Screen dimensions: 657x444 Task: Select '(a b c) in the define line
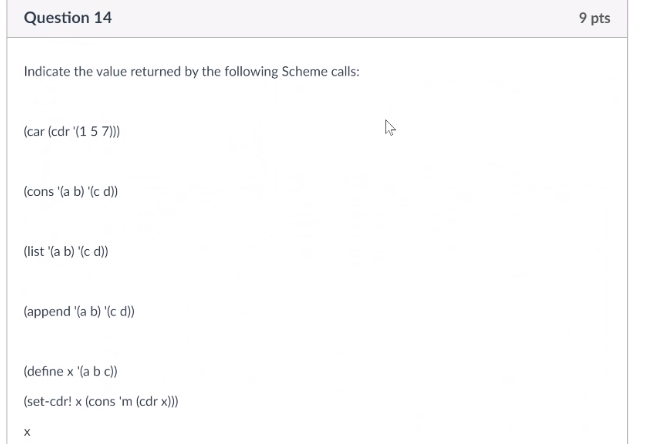pos(96,372)
